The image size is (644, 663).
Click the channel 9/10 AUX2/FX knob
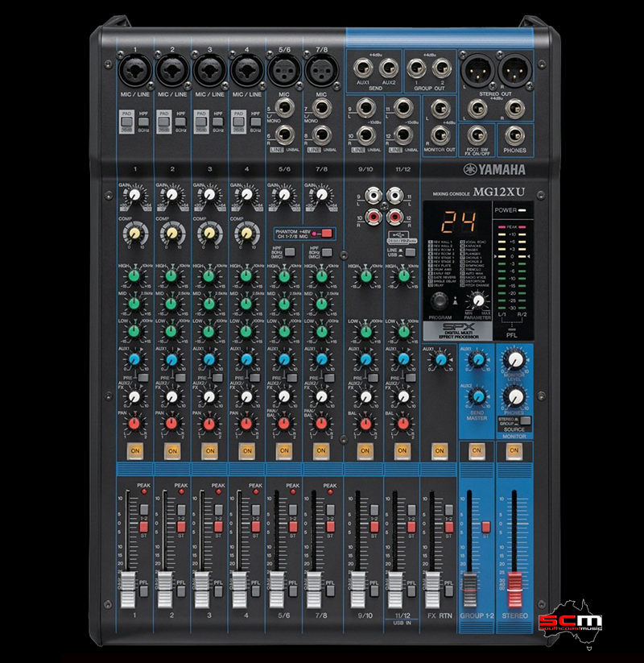click(x=365, y=396)
